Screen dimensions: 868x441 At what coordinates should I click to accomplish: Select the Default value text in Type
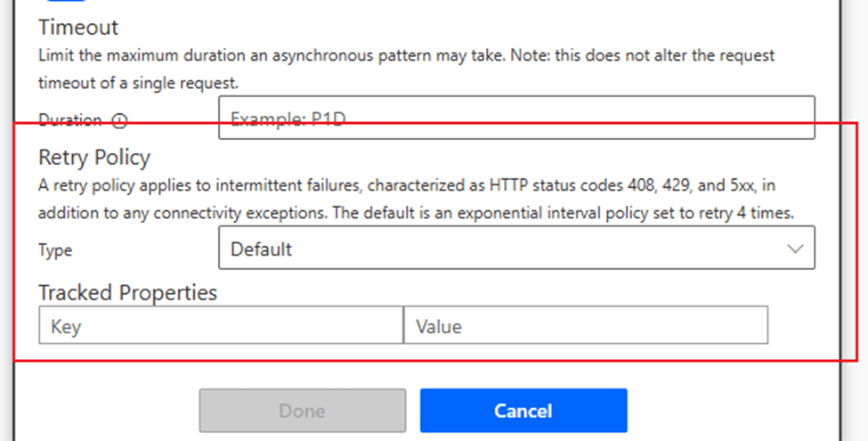point(261,249)
